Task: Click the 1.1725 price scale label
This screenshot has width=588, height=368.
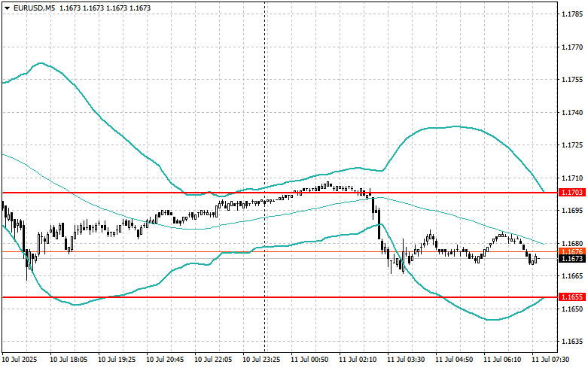Action: coord(572,145)
